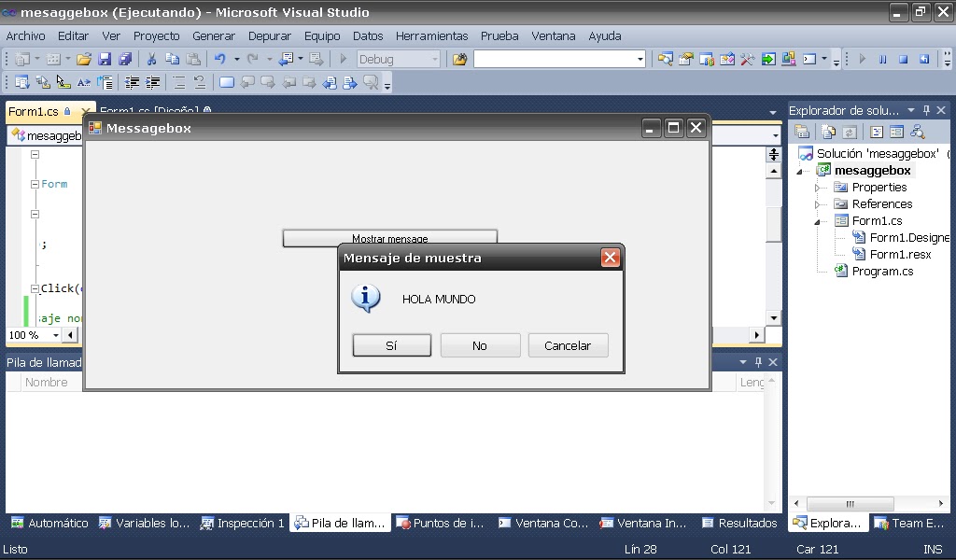Stop debugging with the Stop icon
Screen dimensions: 956x560
tap(903, 59)
